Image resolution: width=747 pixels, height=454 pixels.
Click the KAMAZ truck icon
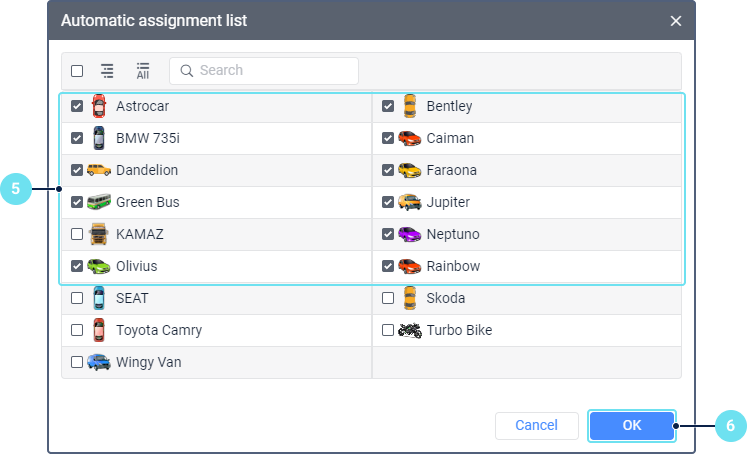[x=98, y=234]
